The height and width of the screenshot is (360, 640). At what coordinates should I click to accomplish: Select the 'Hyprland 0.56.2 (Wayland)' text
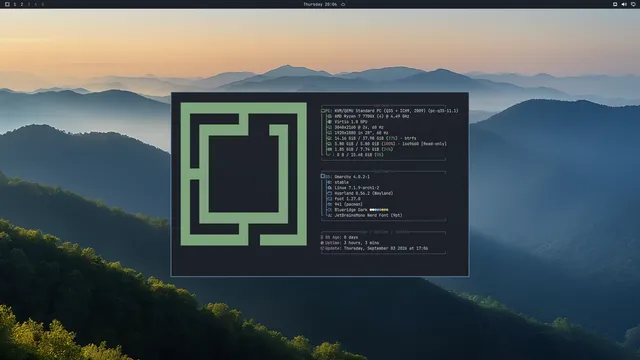click(x=364, y=193)
